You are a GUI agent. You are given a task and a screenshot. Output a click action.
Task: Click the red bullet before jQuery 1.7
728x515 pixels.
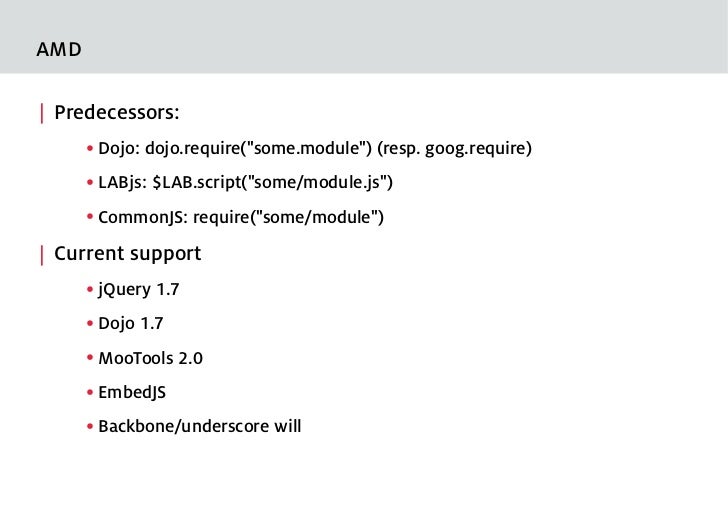click(90, 290)
